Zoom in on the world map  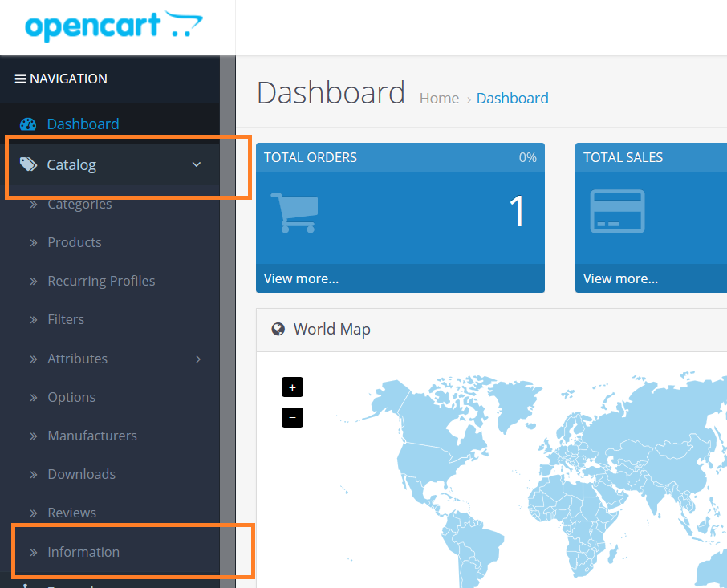[292, 387]
